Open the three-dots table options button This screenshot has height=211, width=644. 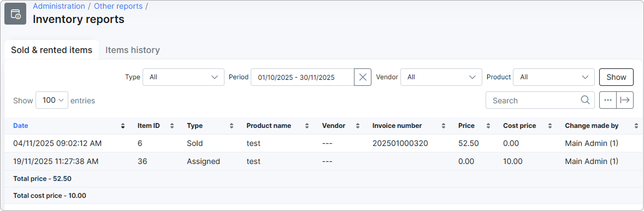(608, 100)
